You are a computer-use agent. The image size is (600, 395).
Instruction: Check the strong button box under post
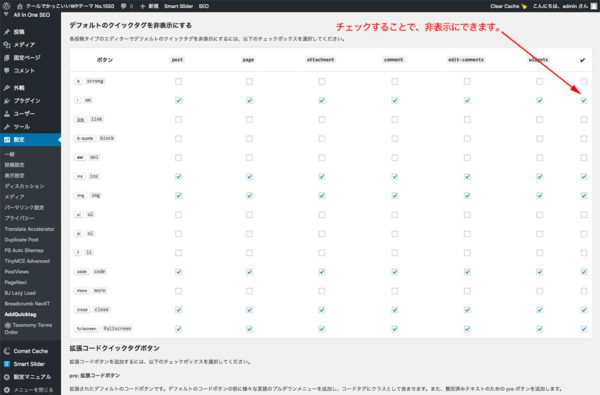point(178,82)
